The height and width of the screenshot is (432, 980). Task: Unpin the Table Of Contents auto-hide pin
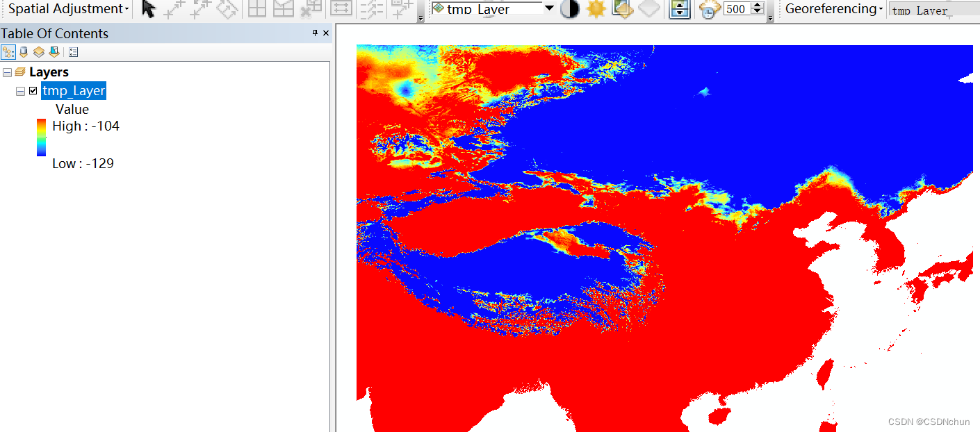coord(314,33)
